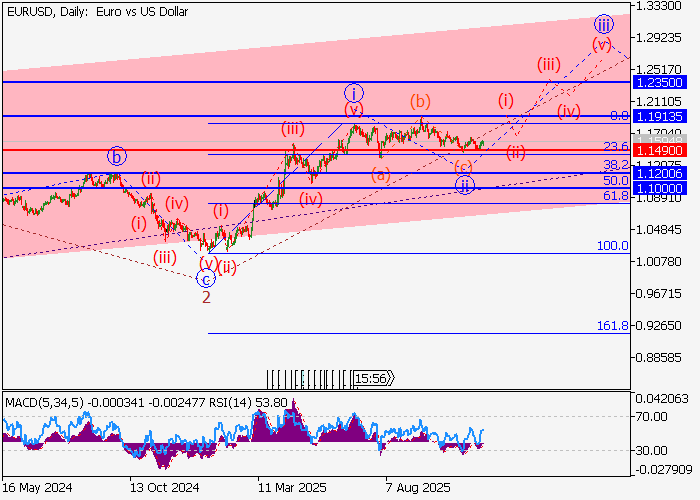
Task: Click the circled blue wave b label
Action: click(117, 156)
